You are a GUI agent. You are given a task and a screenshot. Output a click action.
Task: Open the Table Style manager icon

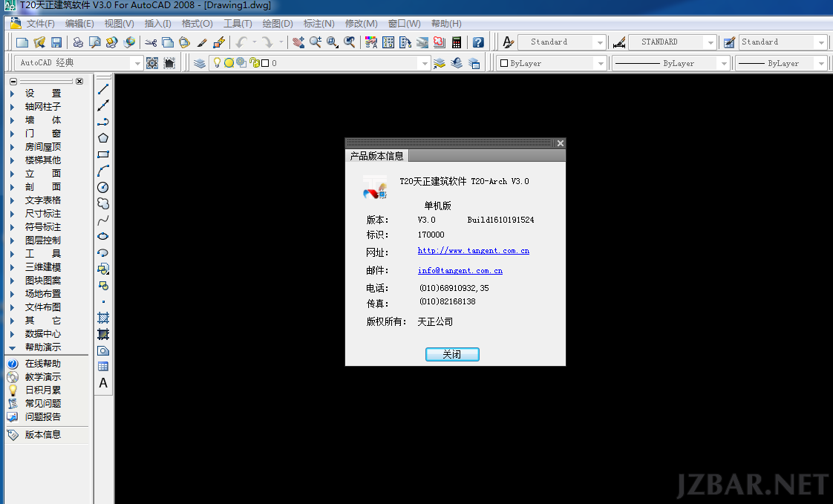729,42
